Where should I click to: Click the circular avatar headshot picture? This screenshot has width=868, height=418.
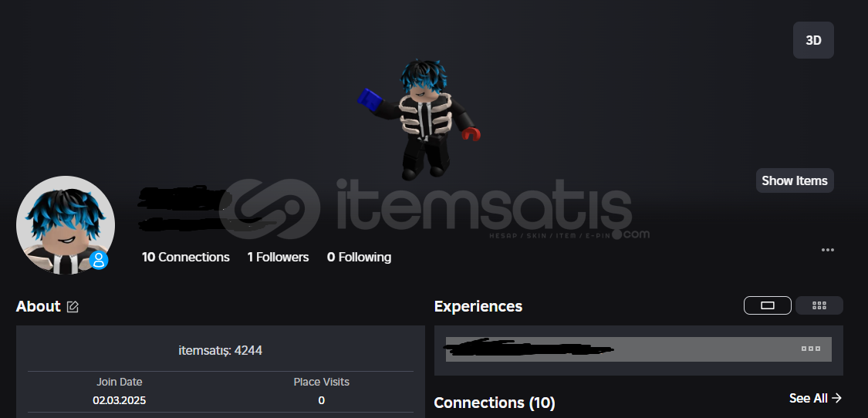66,224
